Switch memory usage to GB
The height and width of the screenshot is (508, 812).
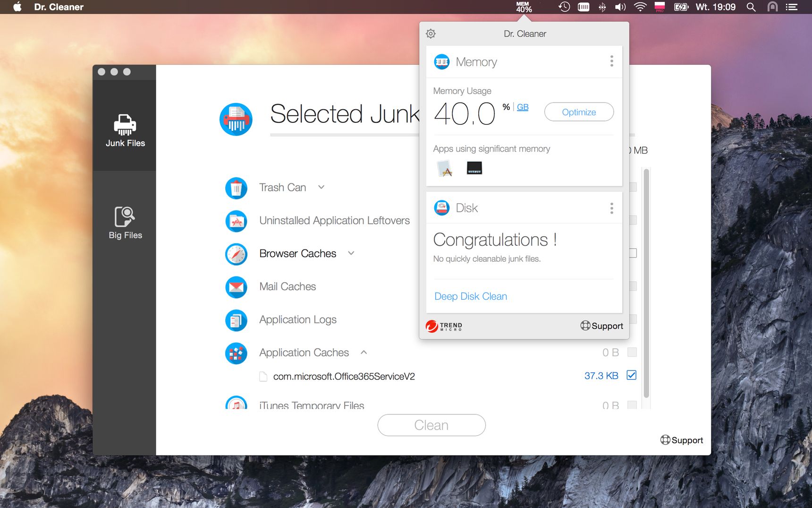click(x=523, y=107)
